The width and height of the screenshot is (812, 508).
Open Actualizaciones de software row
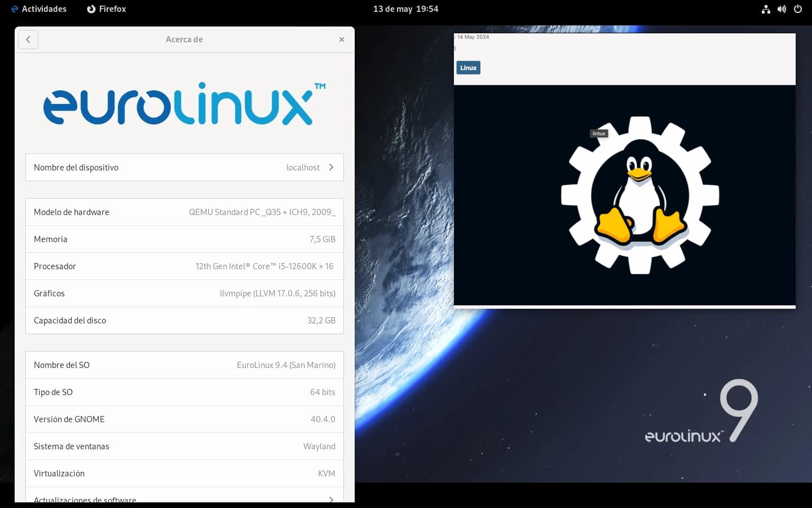184,495
